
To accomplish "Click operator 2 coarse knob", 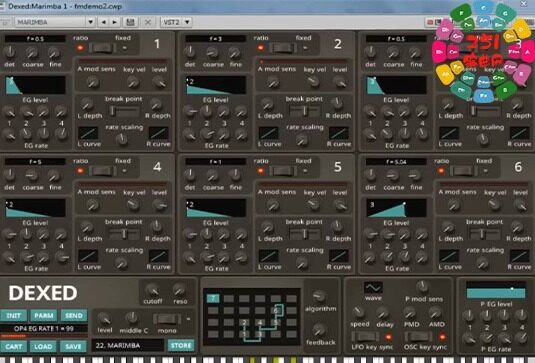I will 212,52.
